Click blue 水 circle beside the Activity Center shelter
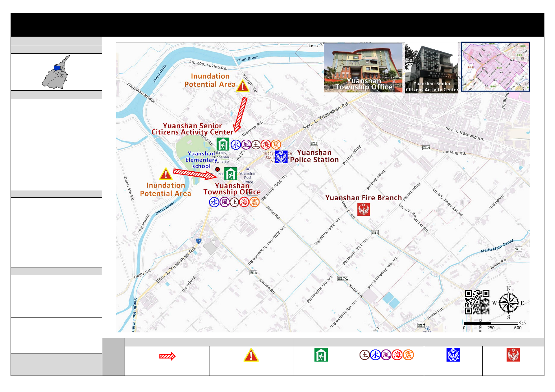The width and height of the screenshot is (555, 392). click(236, 145)
